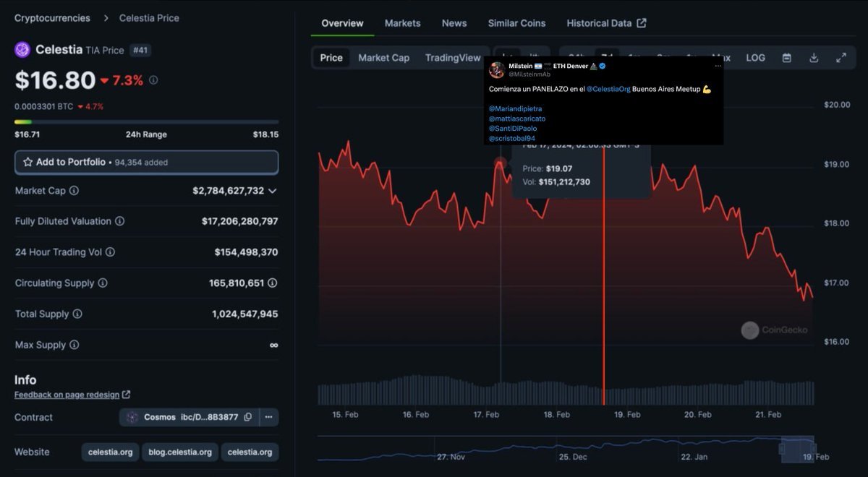Copy the Cosmos contract address

pyautogui.click(x=248, y=417)
